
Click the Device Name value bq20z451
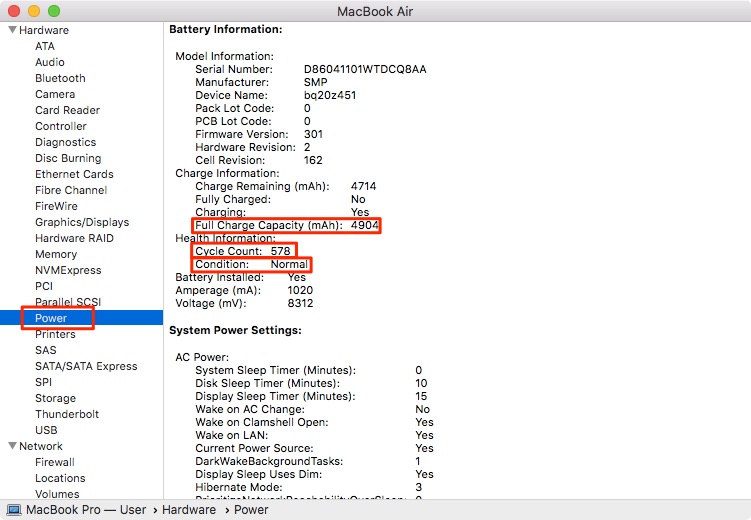(x=330, y=95)
